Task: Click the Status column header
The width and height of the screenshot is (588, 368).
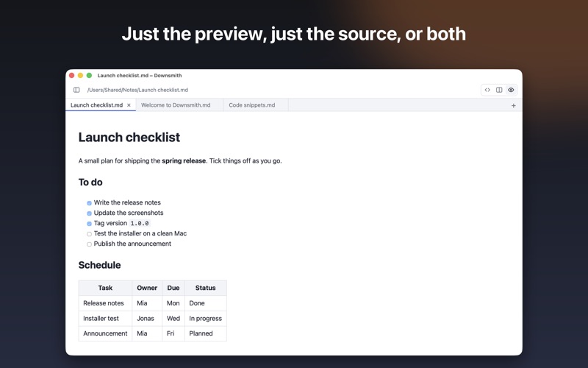Action: [206, 288]
